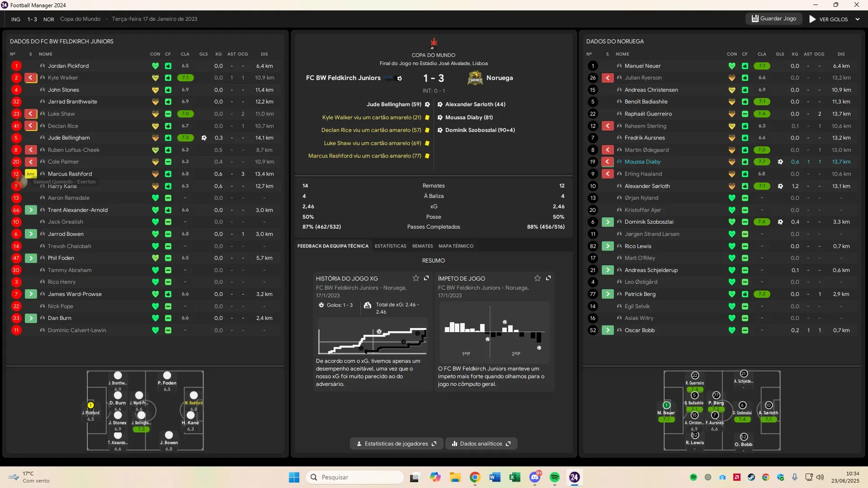The height and width of the screenshot is (488, 868).
Task: Open Word from the taskbar
Action: click(494, 477)
